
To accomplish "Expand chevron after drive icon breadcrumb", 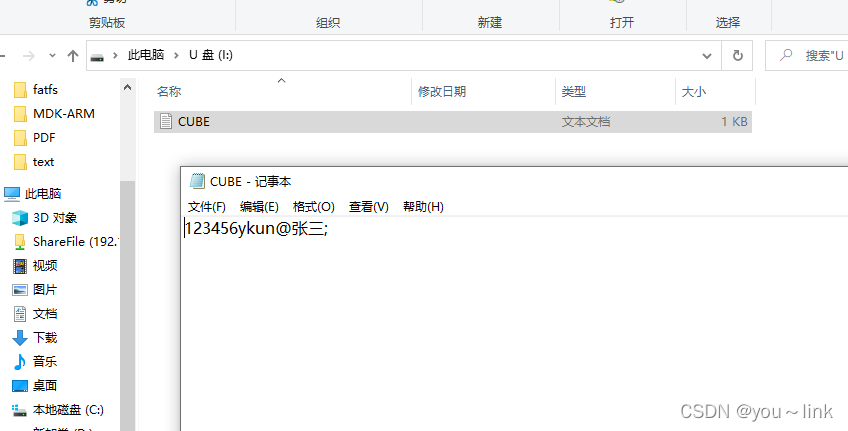I will coord(115,55).
